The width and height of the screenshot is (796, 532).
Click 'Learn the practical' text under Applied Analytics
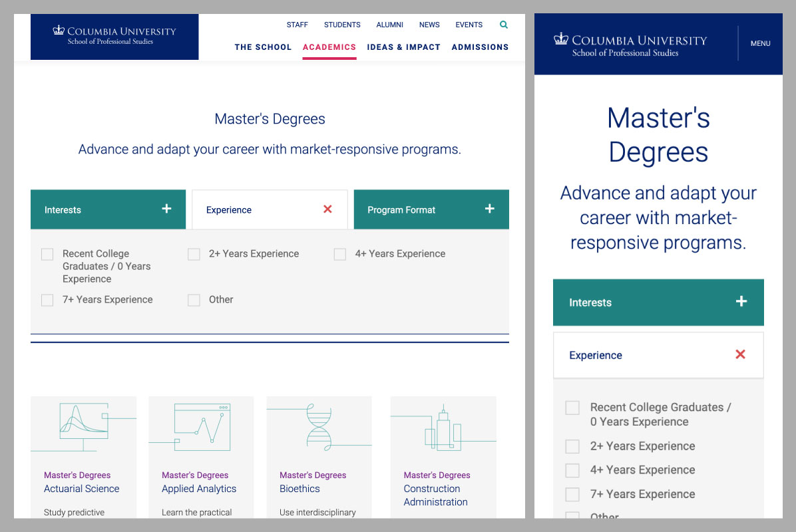(x=196, y=512)
